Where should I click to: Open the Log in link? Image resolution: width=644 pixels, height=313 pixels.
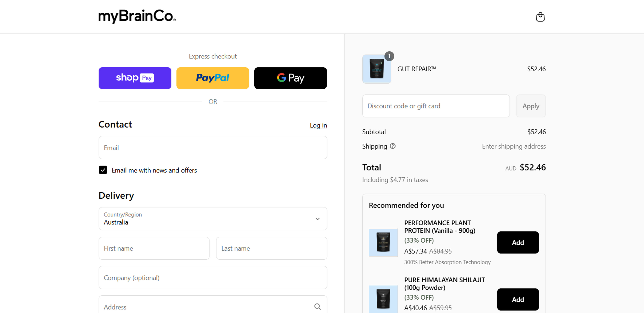(x=318, y=125)
